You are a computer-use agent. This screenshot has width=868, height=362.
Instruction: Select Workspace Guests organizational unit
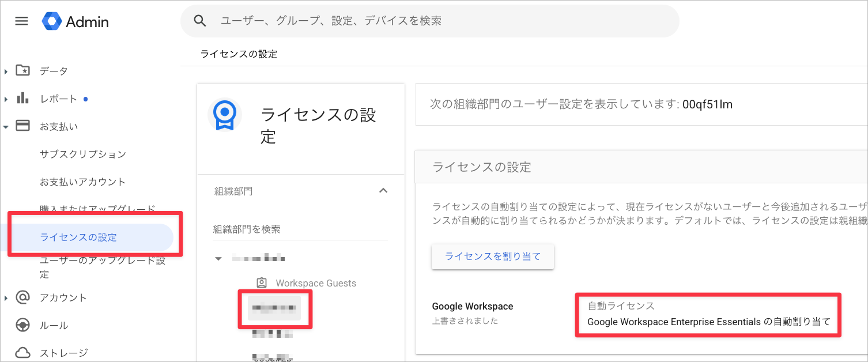[x=316, y=283]
